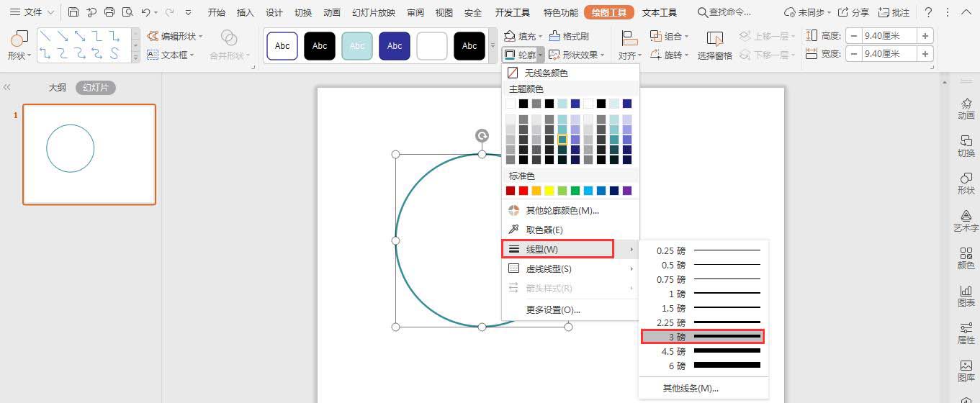Open the 文本工具 text tools tab

tap(660, 12)
